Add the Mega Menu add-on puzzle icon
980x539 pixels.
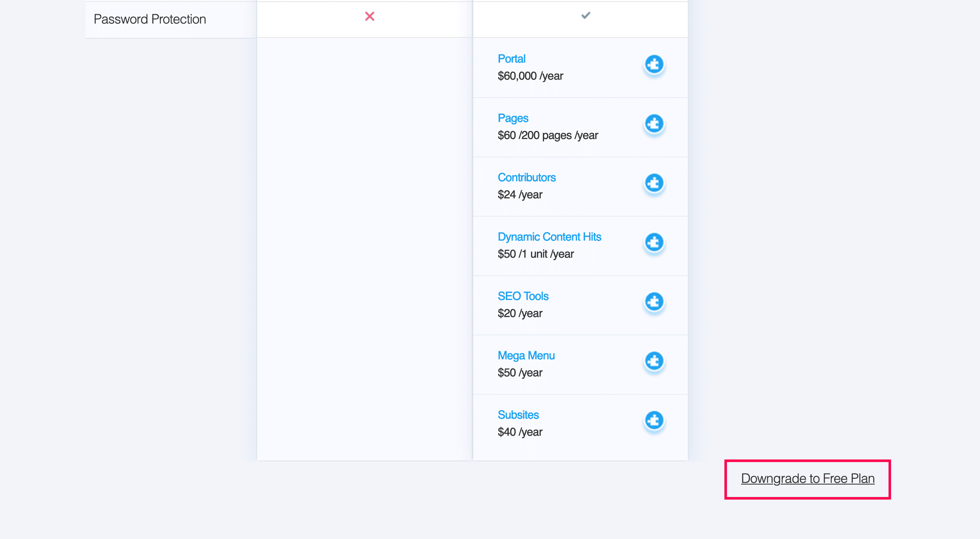click(654, 361)
